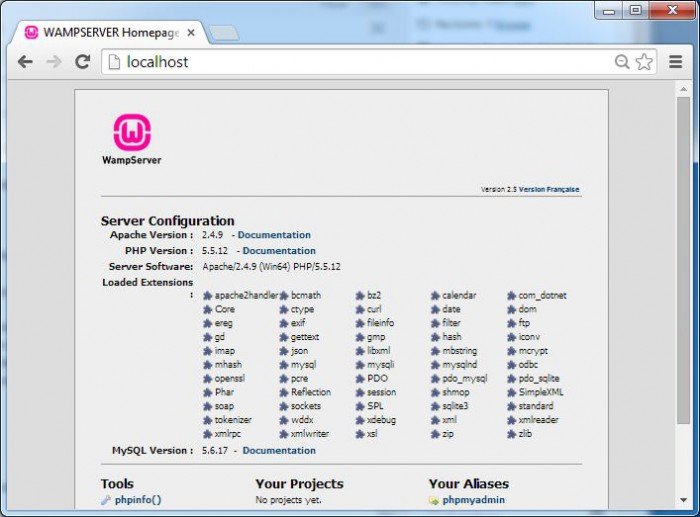Reload the localhost page
This screenshot has width=700, height=517.
[x=83, y=62]
